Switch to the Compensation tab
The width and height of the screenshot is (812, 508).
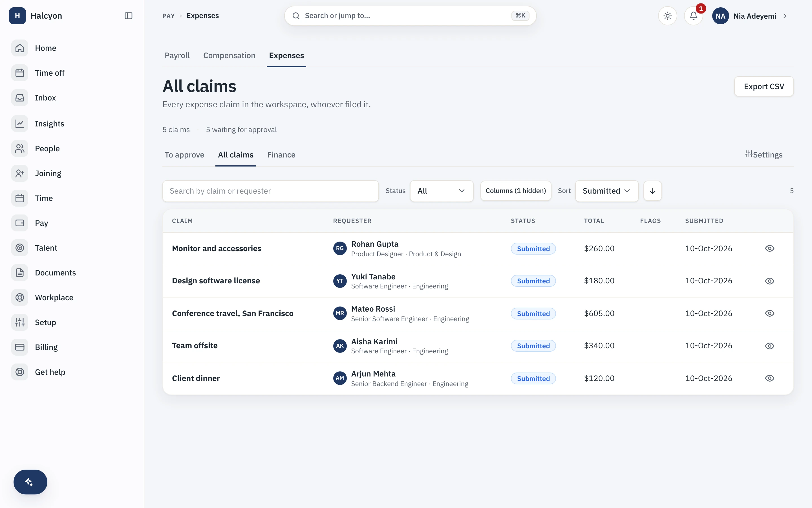coord(229,55)
